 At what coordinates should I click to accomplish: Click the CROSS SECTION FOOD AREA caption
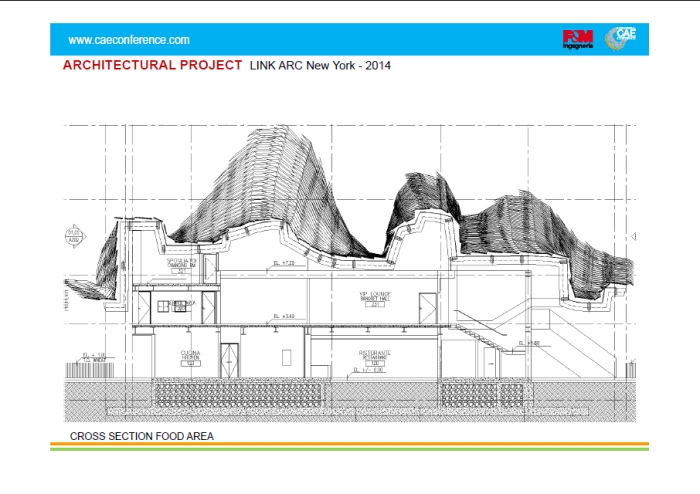click(x=141, y=436)
